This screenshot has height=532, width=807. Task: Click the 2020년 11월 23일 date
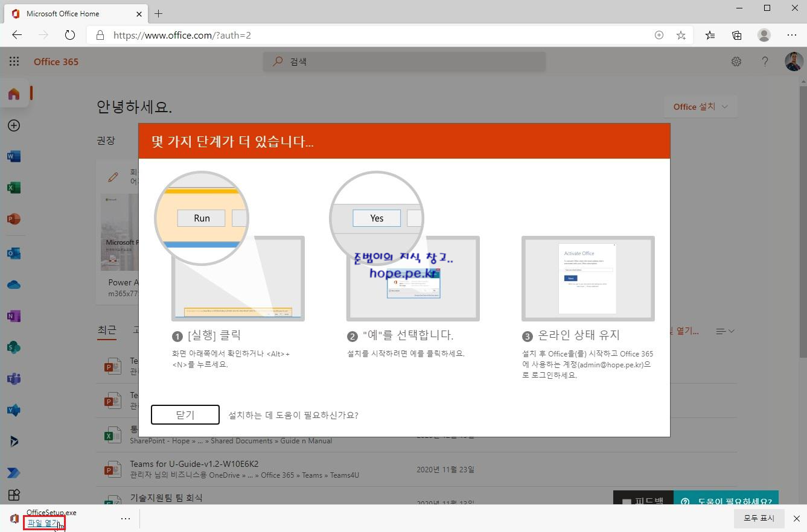445,469
